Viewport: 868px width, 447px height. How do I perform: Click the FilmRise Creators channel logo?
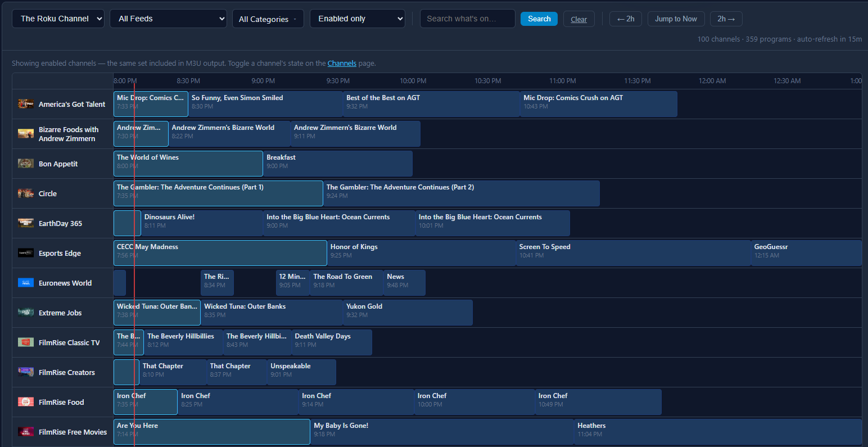[x=26, y=372]
